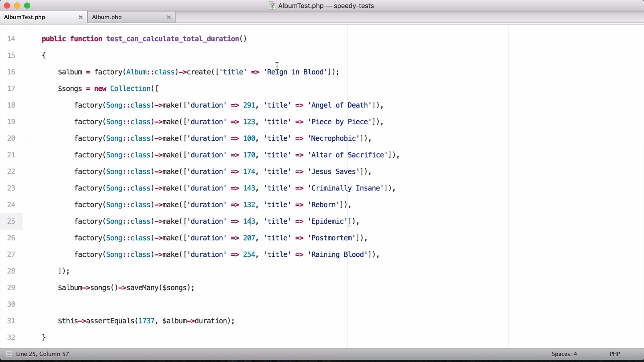The height and width of the screenshot is (362, 644).
Task: Click the 'Necrophobic' title string
Action: tap(334, 138)
